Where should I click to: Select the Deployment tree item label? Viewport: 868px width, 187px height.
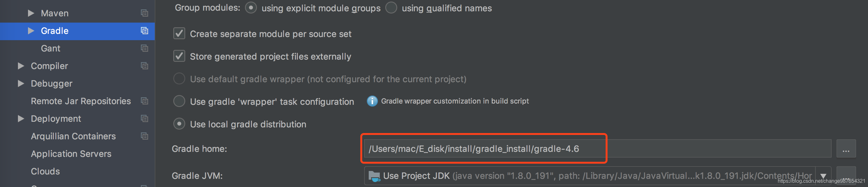pos(56,119)
